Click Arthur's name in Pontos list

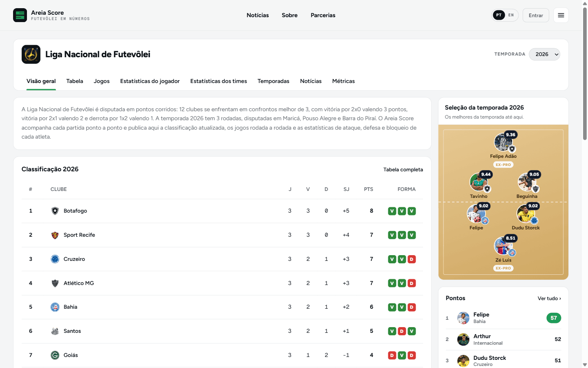482,337
